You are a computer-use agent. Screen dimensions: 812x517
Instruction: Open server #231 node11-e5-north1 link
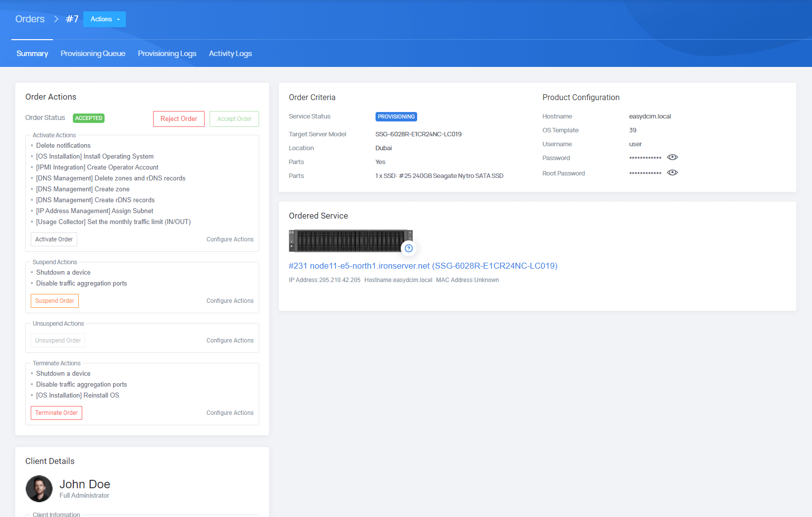[x=423, y=266]
